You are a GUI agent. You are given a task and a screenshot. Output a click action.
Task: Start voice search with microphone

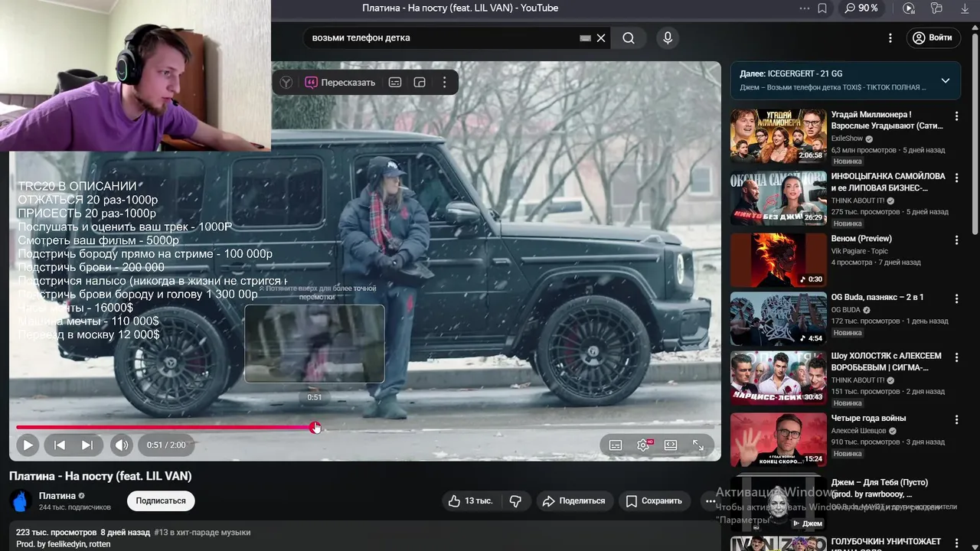point(668,38)
